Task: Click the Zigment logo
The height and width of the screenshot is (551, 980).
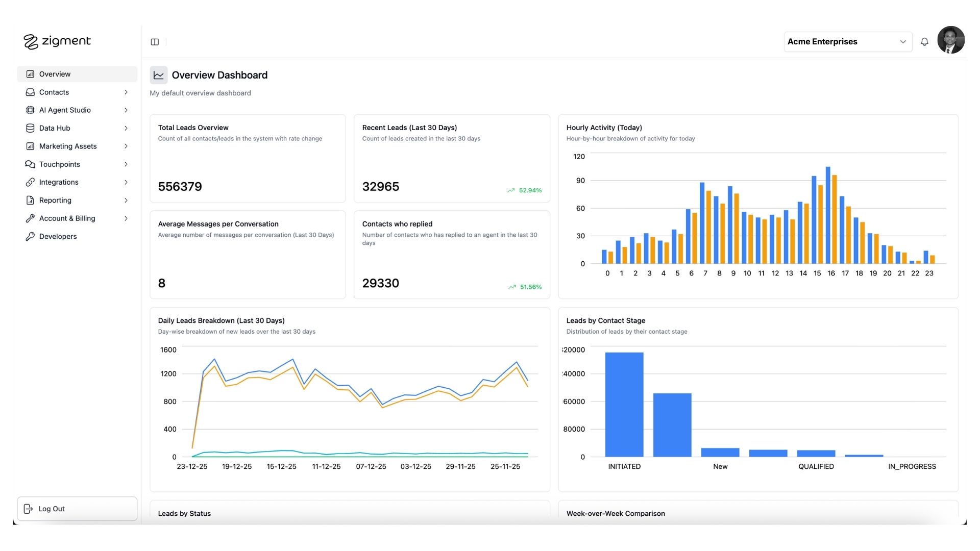Action: (x=57, y=41)
